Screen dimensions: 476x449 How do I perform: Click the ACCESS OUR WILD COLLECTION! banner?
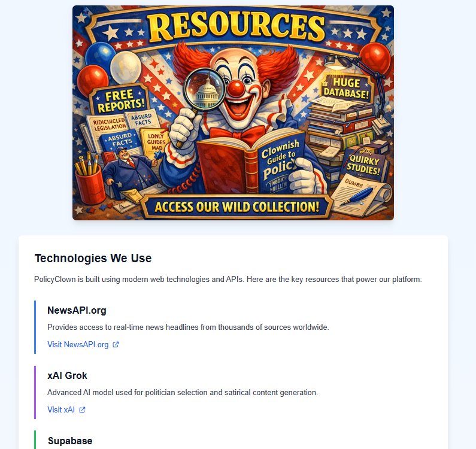237,207
